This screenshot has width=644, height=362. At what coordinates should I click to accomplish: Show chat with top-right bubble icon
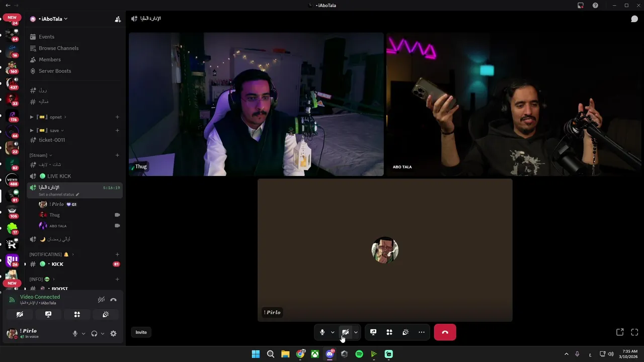[x=634, y=19]
